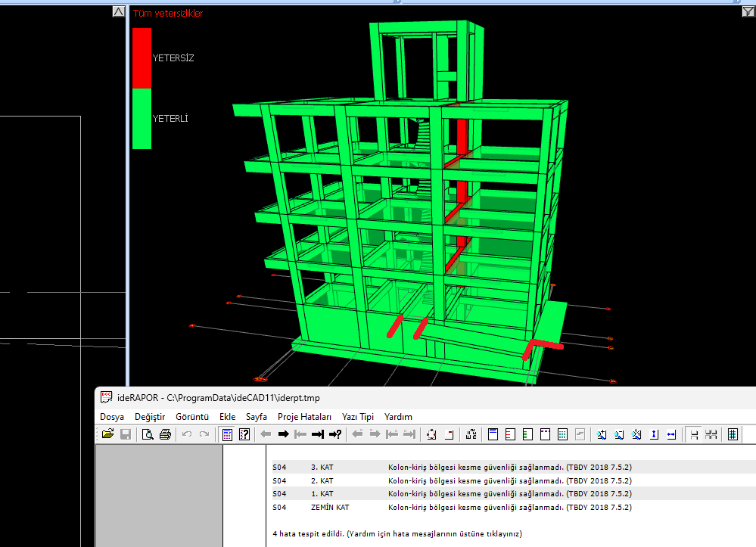Screen dimensions: 756x547
Task: Click the page icon with purple dashed line
Action: click(x=545, y=434)
